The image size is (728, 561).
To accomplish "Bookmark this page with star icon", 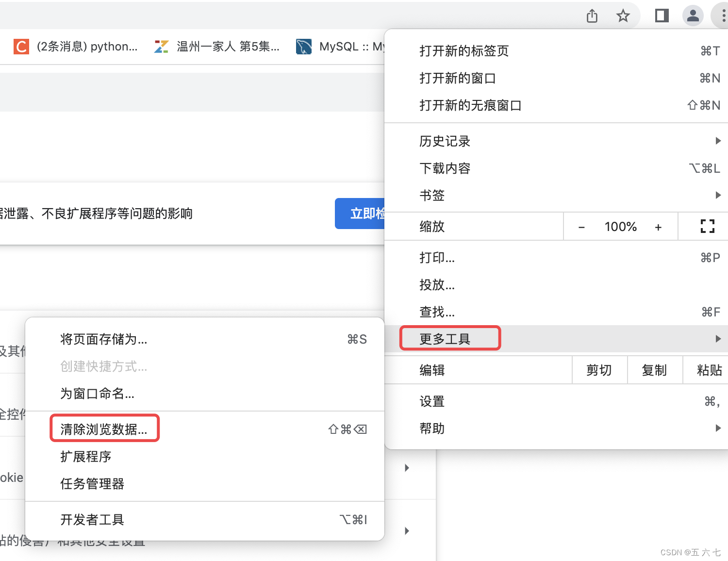I will click(623, 16).
